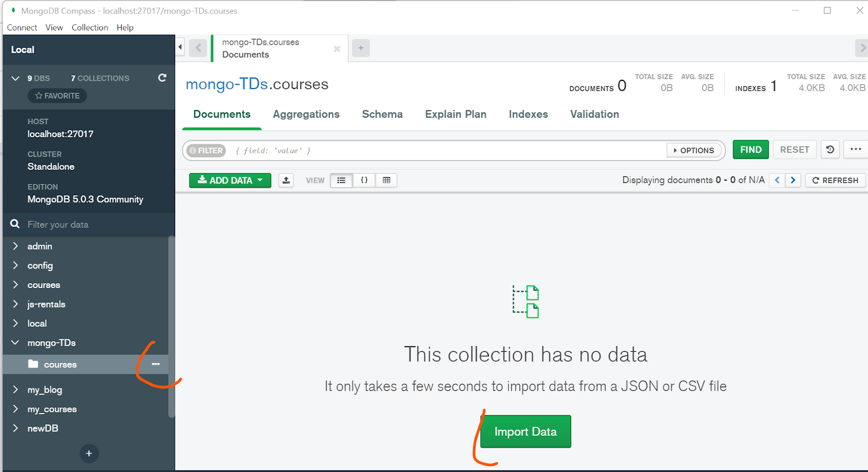Click the filter info icon
This screenshot has width=868, height=472.
(x=193, y=150)
